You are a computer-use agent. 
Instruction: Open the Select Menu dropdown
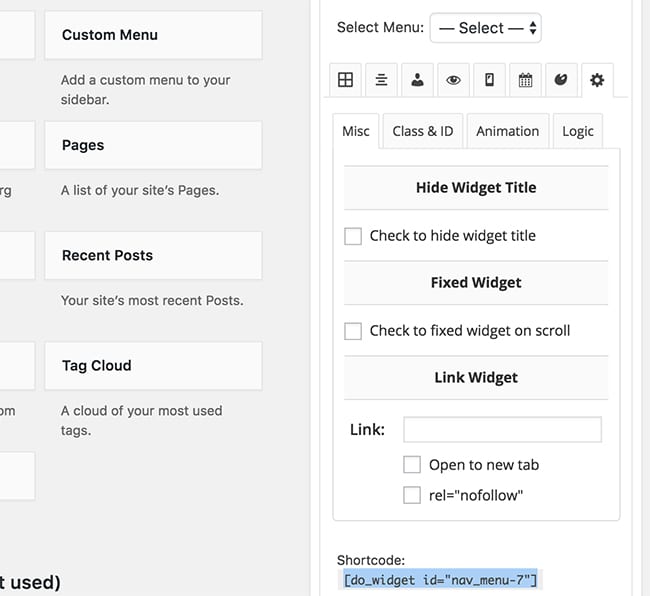coord(485,28)
